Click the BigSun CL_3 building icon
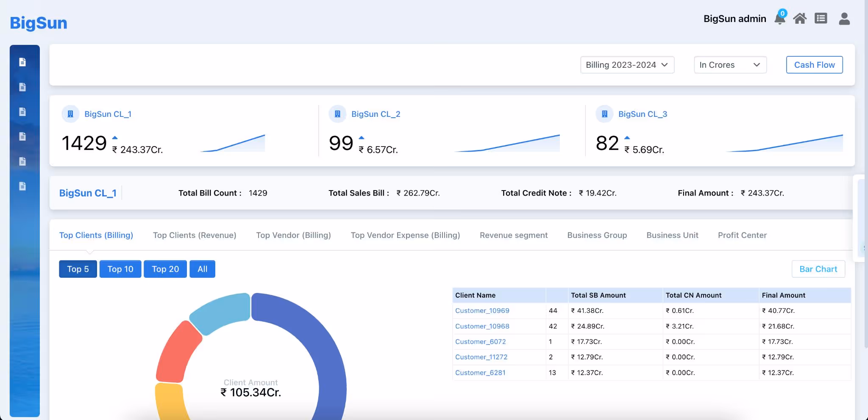The image size is (868, 420). [x=604, y=114]
